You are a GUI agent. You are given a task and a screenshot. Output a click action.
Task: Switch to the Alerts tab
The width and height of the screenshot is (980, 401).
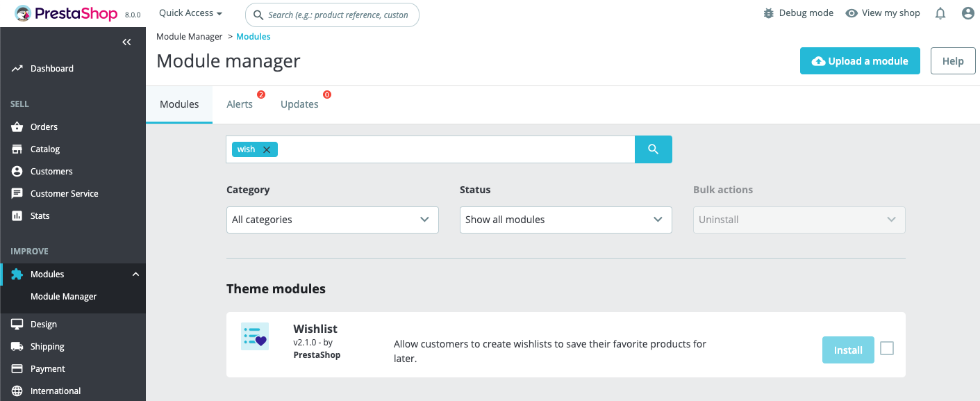click(240, 104)
